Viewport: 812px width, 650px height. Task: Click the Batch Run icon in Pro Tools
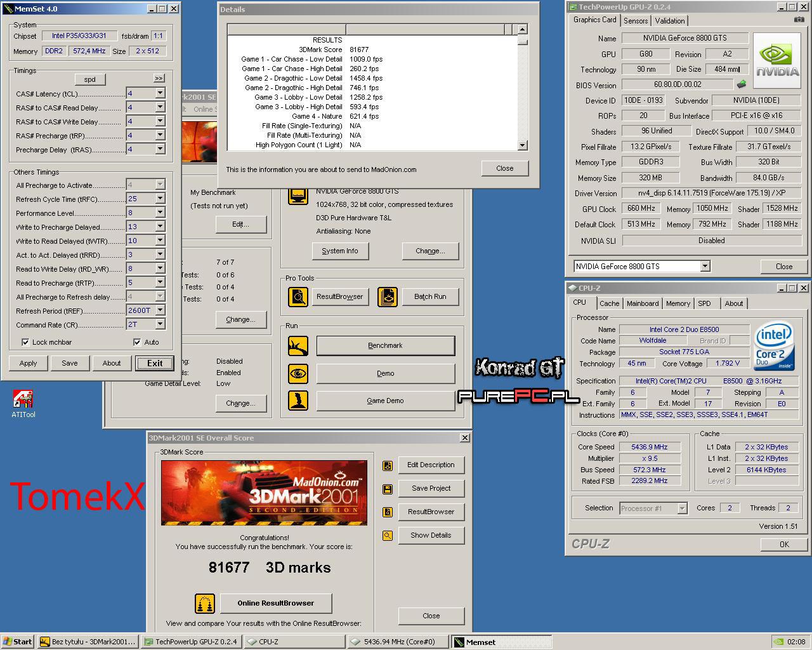[388, 296]
